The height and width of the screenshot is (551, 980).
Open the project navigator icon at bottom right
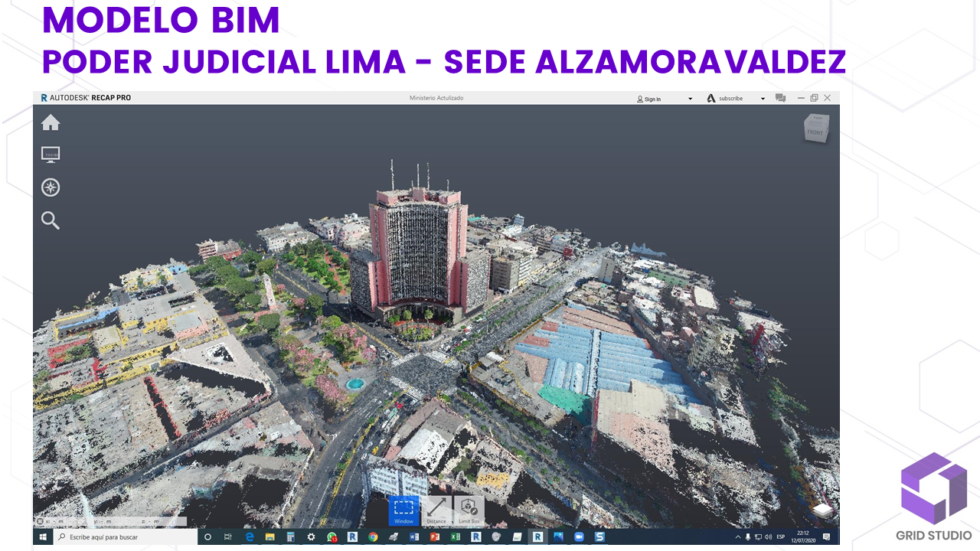pos(823,510)
